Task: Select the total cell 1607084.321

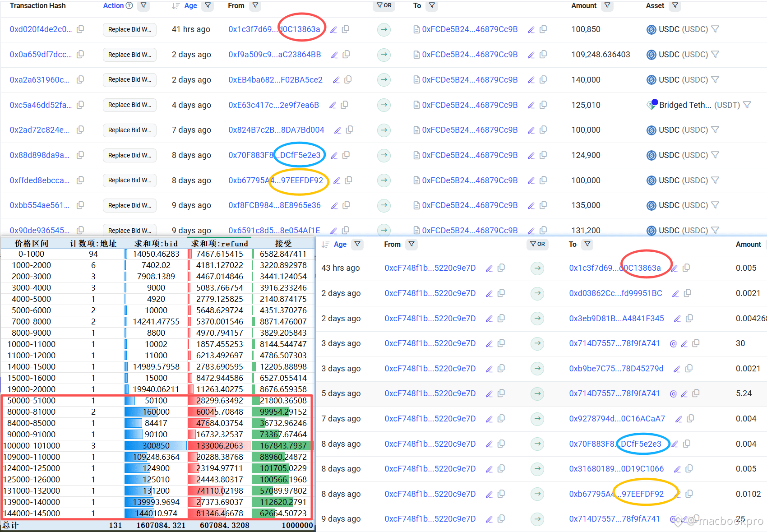Action: pos(161,525)
